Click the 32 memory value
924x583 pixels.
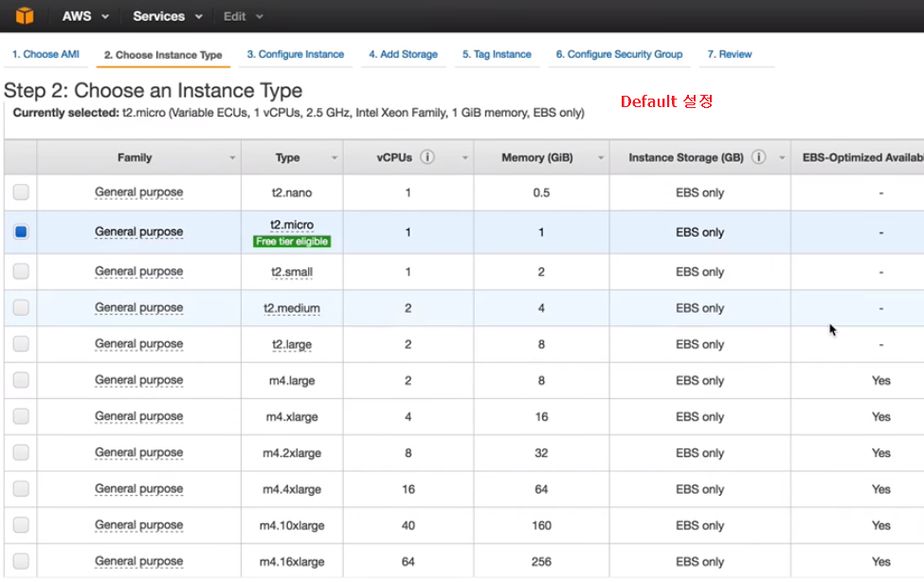pos(541,453)
